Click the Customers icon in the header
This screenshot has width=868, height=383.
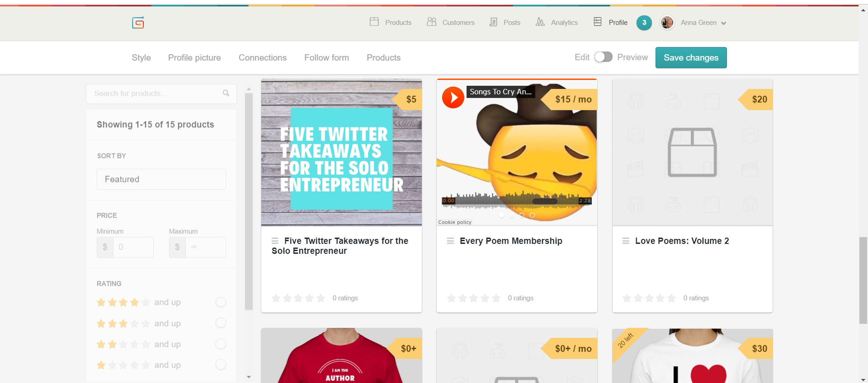[x=431, y=21]
